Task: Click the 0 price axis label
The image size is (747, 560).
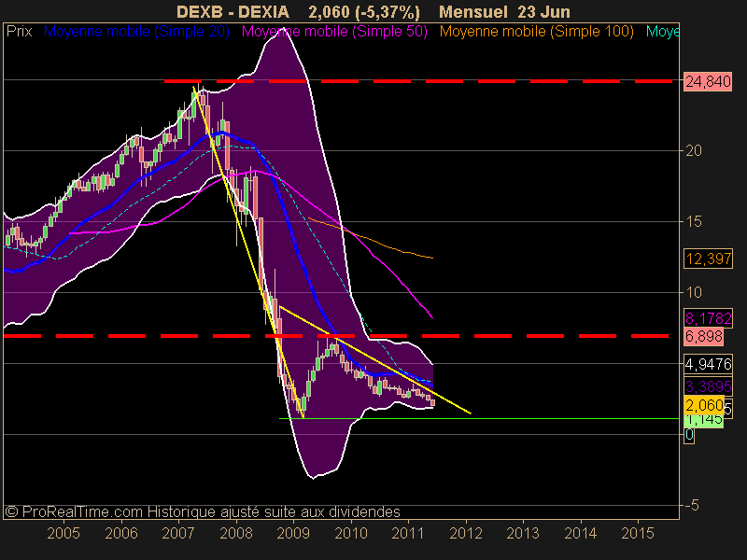Action: [x=689, y=435]
